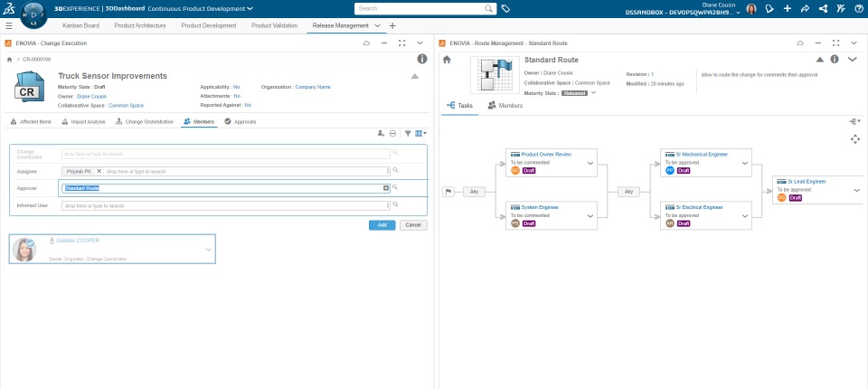This screenshot has height=389, width=868.
Task: Open the Impact Analysis tab
Action: (x=83, y=121)
